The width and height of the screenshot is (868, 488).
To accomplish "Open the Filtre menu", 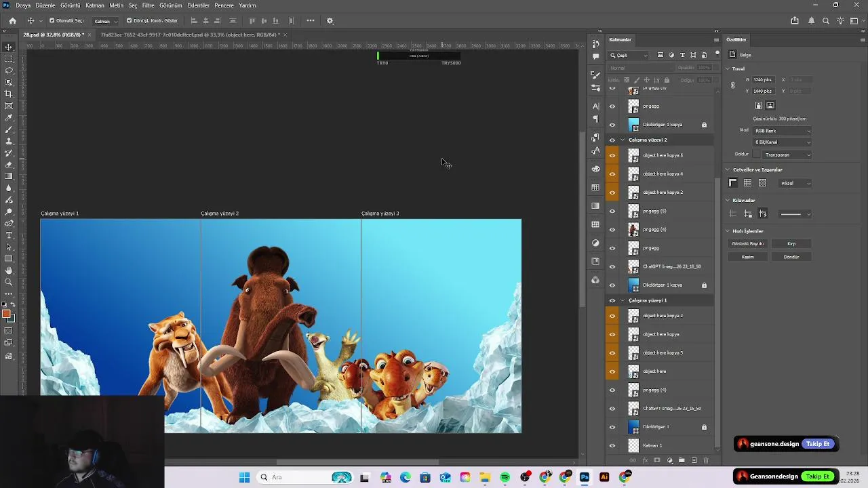I will (x=148, y=5).
